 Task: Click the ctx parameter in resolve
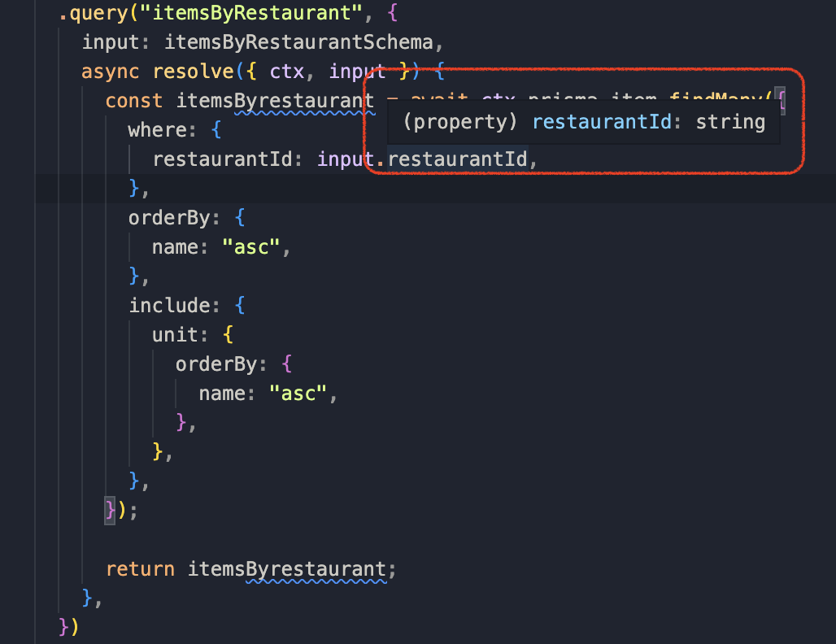click(287, 71)
